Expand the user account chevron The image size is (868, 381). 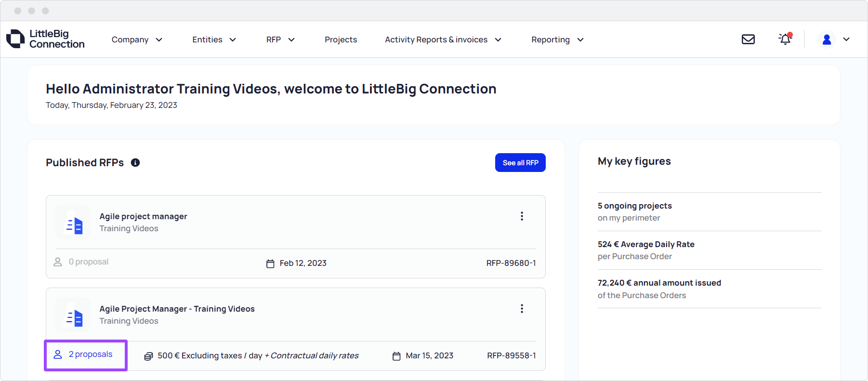pos(846,39)
